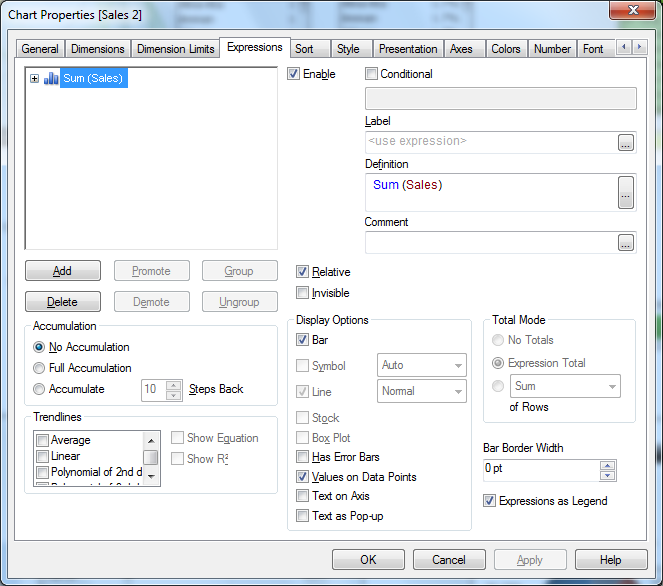Viewport: 663px width, 586px height.
Task: Decrease the Bar Border Width value
Action: pyautogui.click(x=608, y=476)
